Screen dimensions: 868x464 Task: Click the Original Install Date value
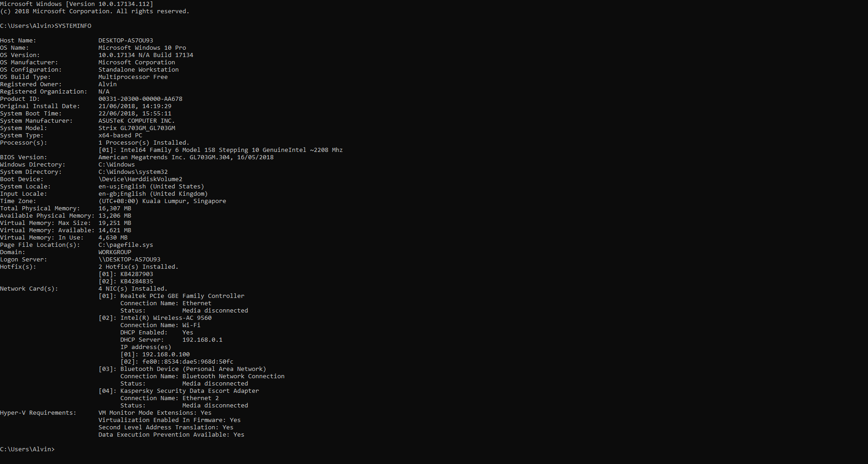tap(135, 106)
